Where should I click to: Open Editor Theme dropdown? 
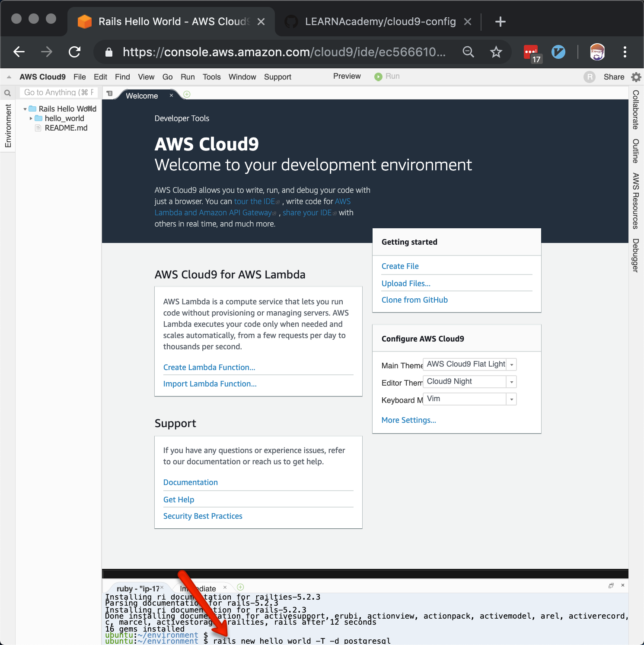tap(470, 382)
